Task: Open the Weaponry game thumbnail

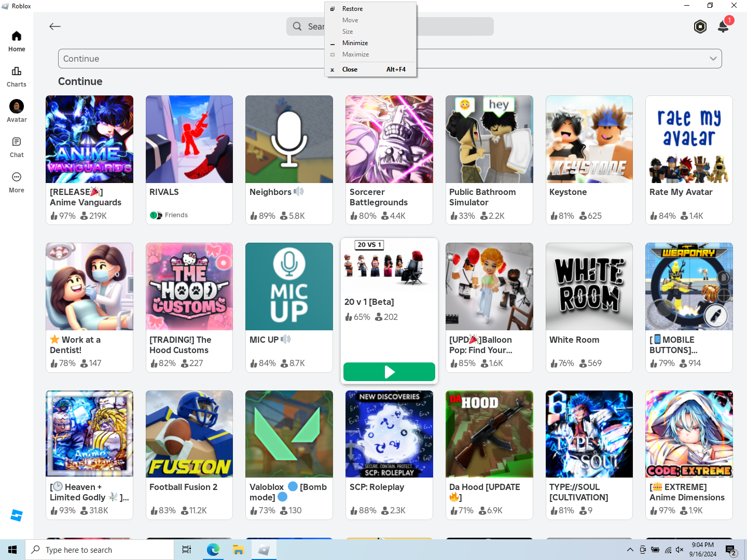Action: click(689, 286)
